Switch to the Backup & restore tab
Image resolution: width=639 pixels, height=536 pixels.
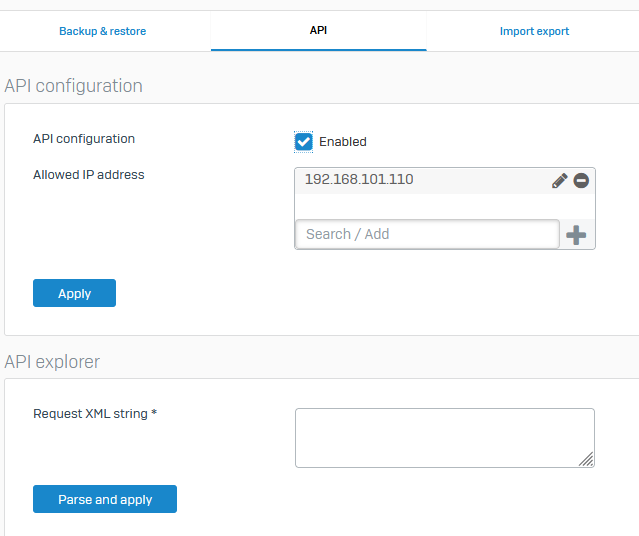[x=103, y=31]
